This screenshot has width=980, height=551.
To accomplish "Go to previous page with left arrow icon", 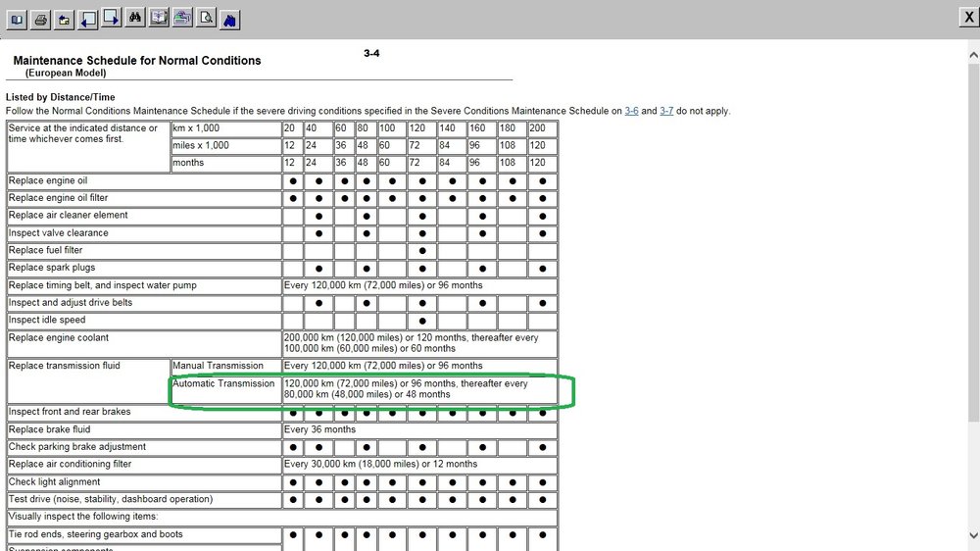I will tap(88, 20).
